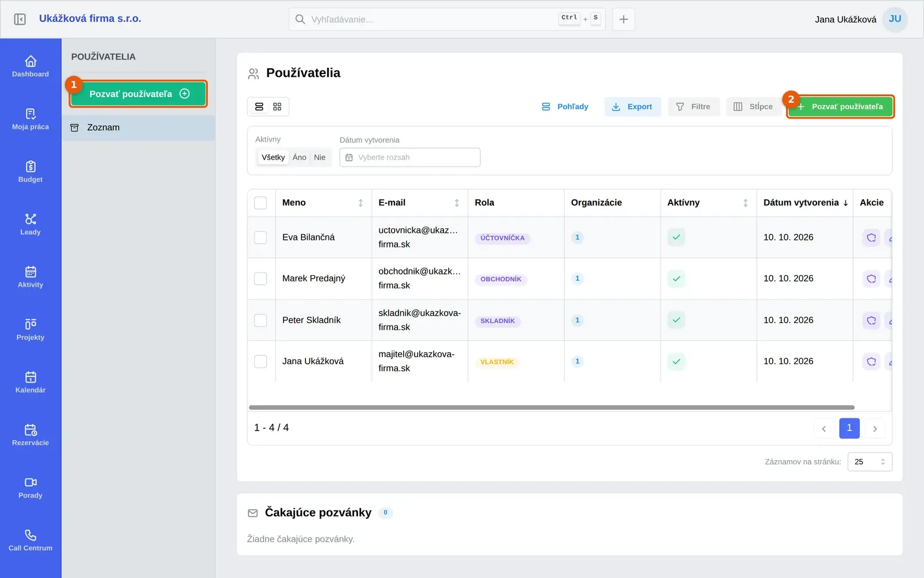Open the Pohľady views menu
This screenshot has height=578, width=924.
click(565, 107)
